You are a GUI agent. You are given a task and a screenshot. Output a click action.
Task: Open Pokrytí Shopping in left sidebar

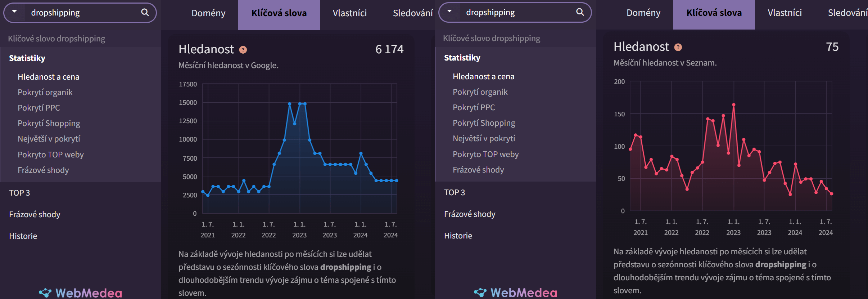(x=49, y=124)
